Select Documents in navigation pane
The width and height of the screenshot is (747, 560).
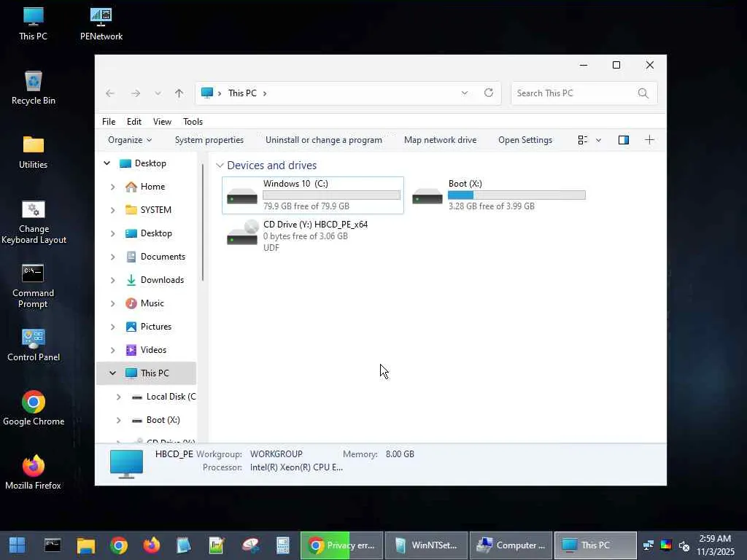coord(163,257)
